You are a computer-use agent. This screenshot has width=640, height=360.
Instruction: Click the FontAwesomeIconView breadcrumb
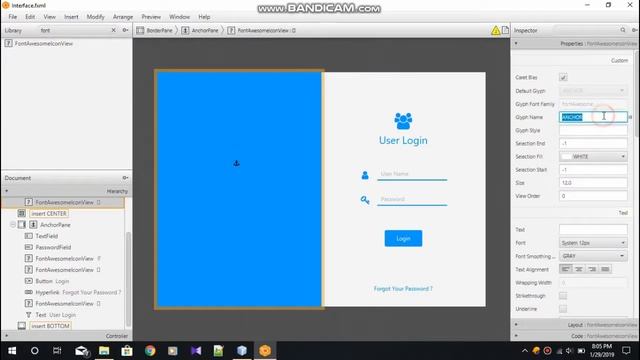[262, 31]
